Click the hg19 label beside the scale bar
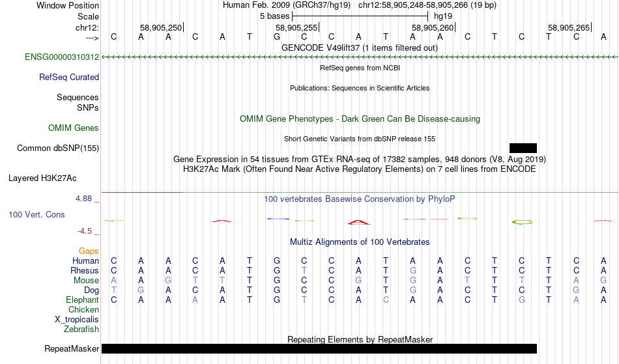619x364 pixels. tap(443, 16)
